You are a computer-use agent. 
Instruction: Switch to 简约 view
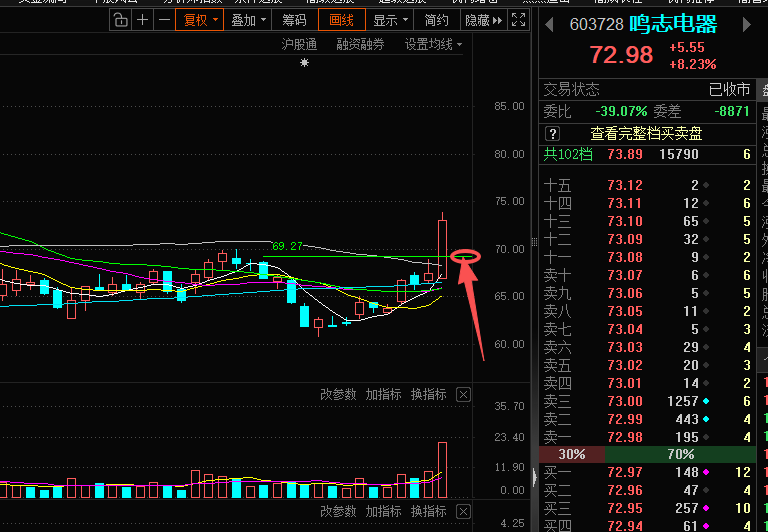pos(436,20)
